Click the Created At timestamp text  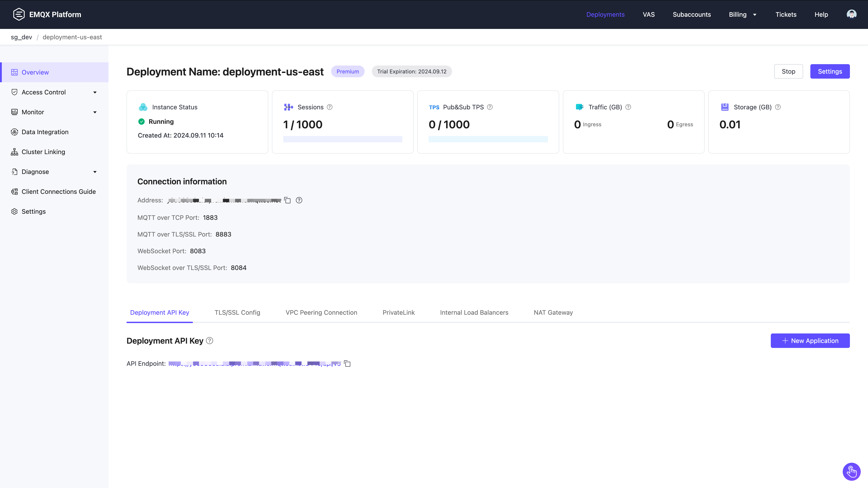181,135
